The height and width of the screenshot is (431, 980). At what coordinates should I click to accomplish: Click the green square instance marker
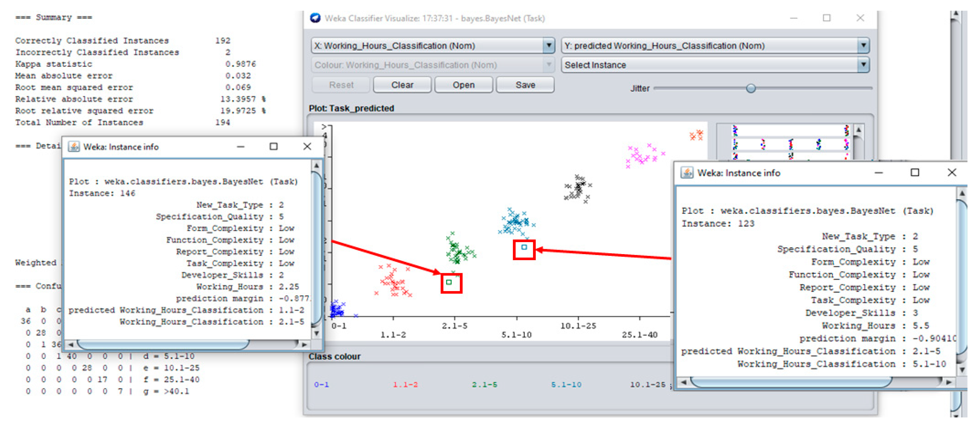click(449, 282)
